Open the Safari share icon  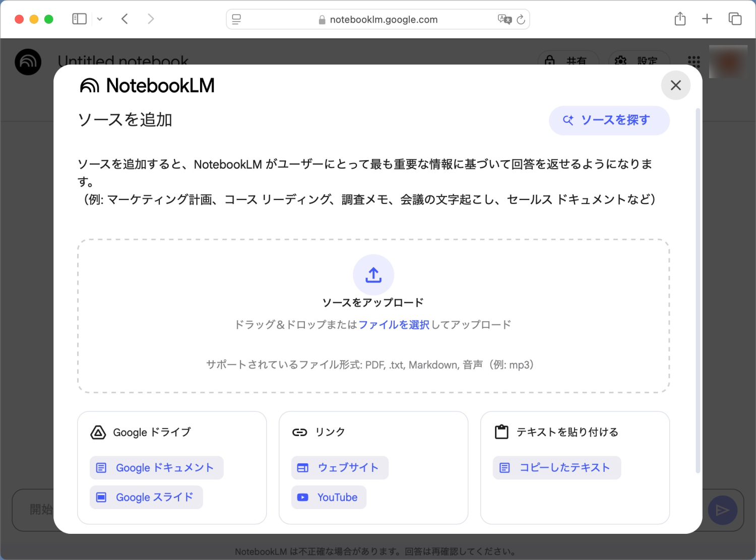click(x=680, y=19)
